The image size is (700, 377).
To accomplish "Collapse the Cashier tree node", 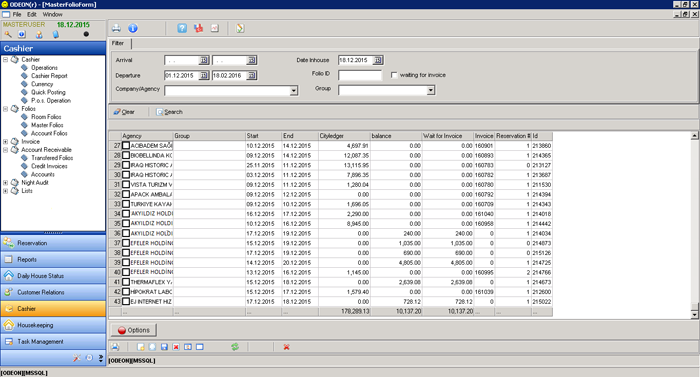I will pyautogui.click(x=5, y=59).
